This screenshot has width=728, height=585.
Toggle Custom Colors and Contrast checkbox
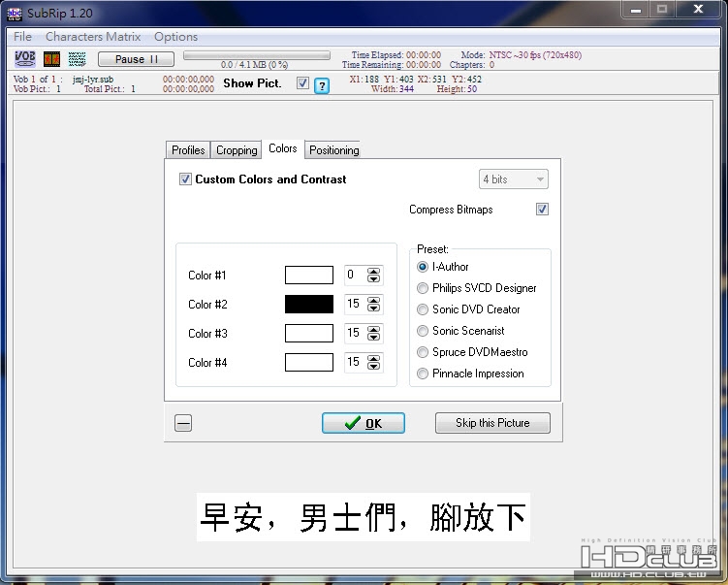point(185,179)
